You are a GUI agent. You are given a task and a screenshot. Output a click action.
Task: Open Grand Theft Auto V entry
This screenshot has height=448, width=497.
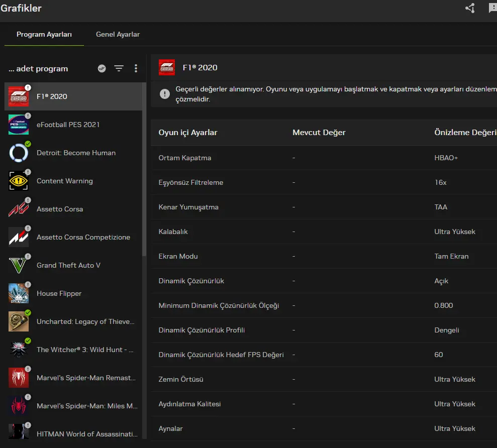73,265
